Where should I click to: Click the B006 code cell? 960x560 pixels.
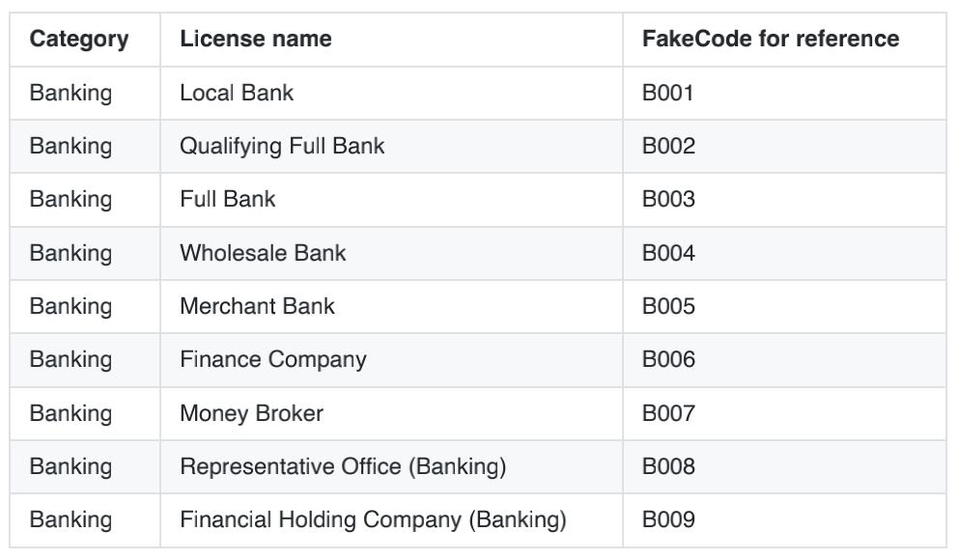[x=668, y=360]
